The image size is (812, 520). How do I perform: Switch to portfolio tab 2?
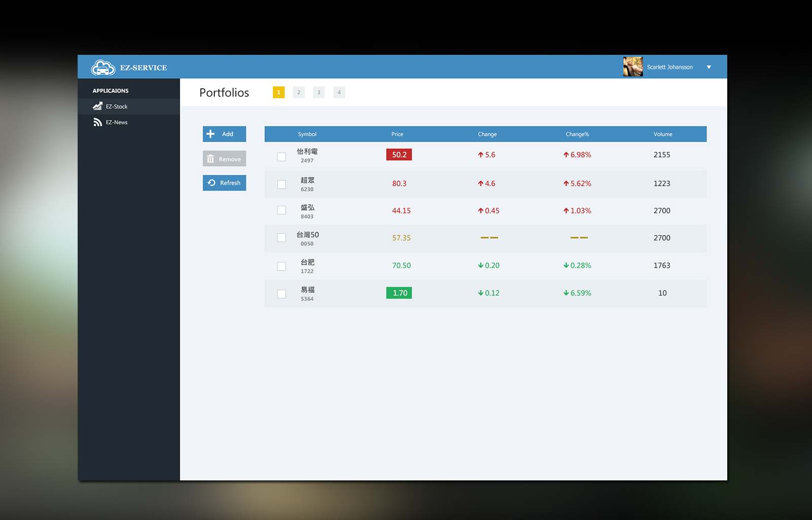coord(298,92)
